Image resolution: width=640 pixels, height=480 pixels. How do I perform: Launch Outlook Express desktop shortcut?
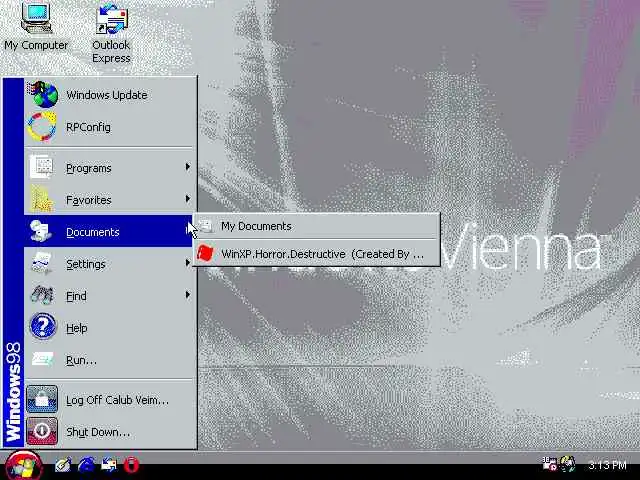pos(111,33)
